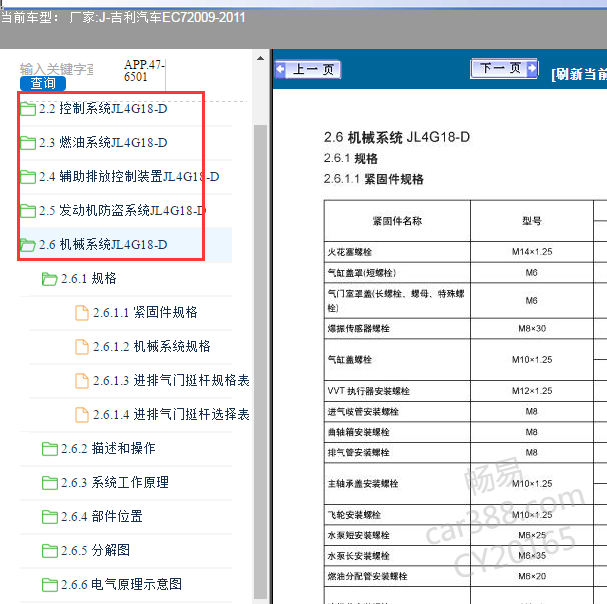607x604 pixels.
Task: Open page 2.6.1.1 紧固件规格
Action: 145,312
